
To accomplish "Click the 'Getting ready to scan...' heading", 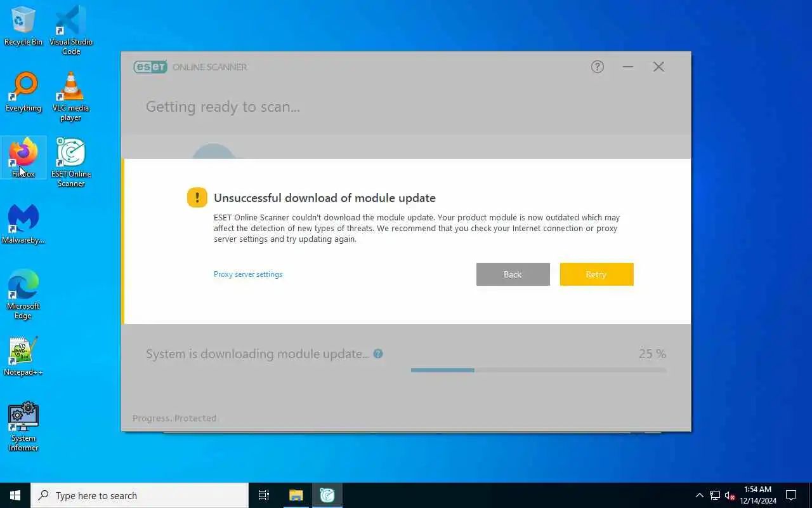I will 223,107.
